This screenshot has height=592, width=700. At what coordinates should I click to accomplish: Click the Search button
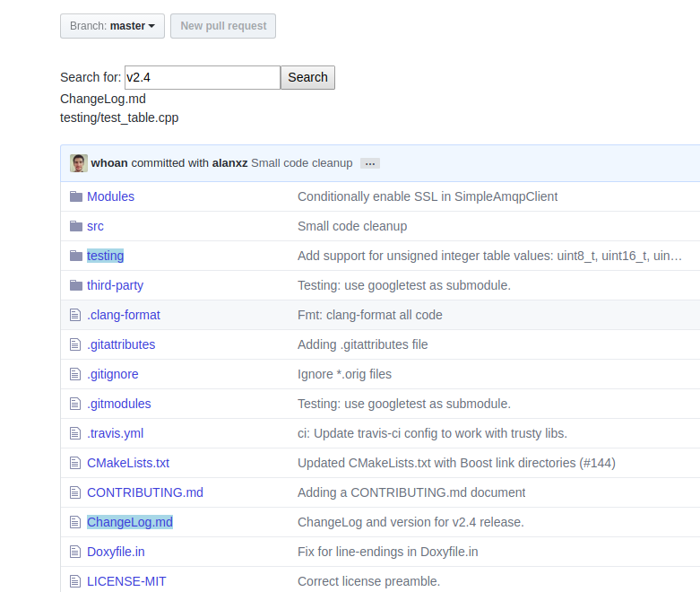tap(307, 77)
